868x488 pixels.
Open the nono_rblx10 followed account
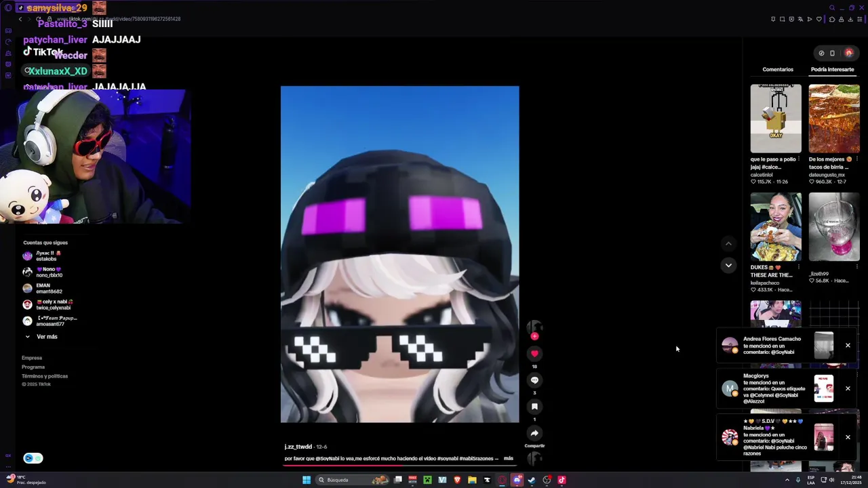tap(47, 272)
